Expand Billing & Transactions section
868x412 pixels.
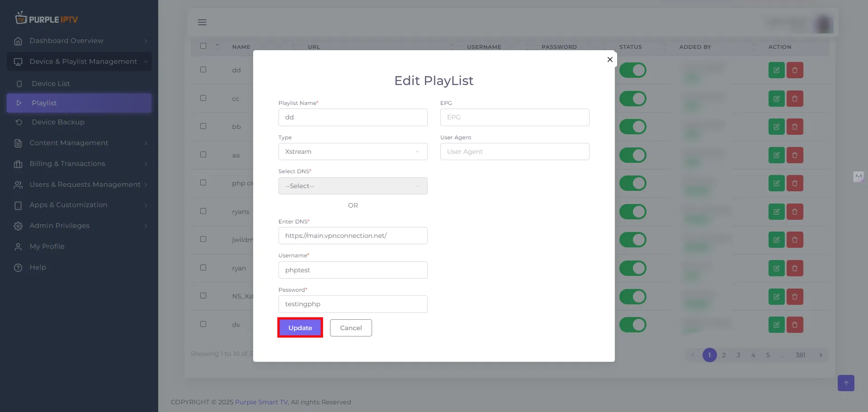coord(79,164)
